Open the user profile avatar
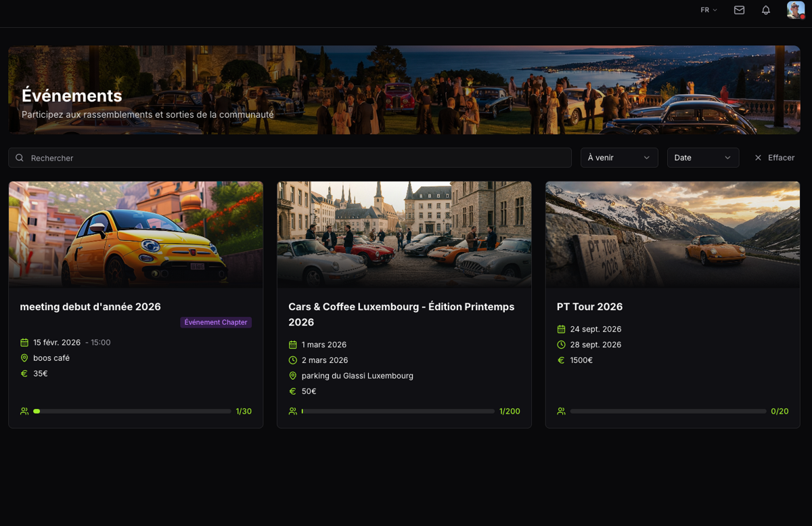This screenshot has height=526, width=812. click(x=795, y=10)
